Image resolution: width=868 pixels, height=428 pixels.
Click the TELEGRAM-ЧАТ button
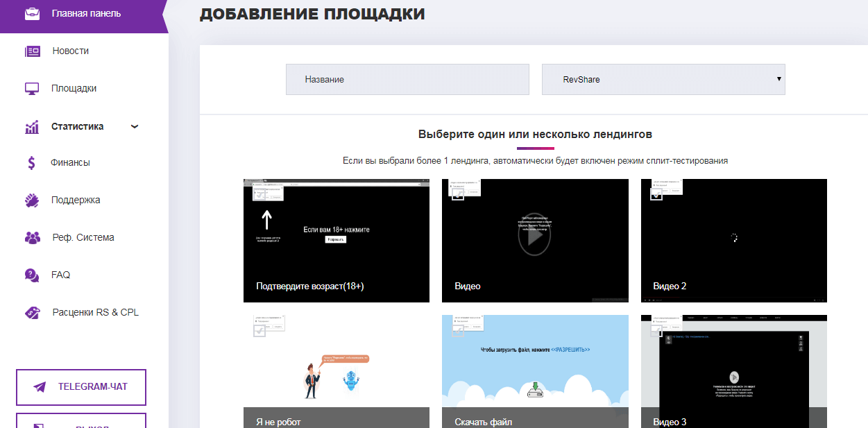click(80, 387)
